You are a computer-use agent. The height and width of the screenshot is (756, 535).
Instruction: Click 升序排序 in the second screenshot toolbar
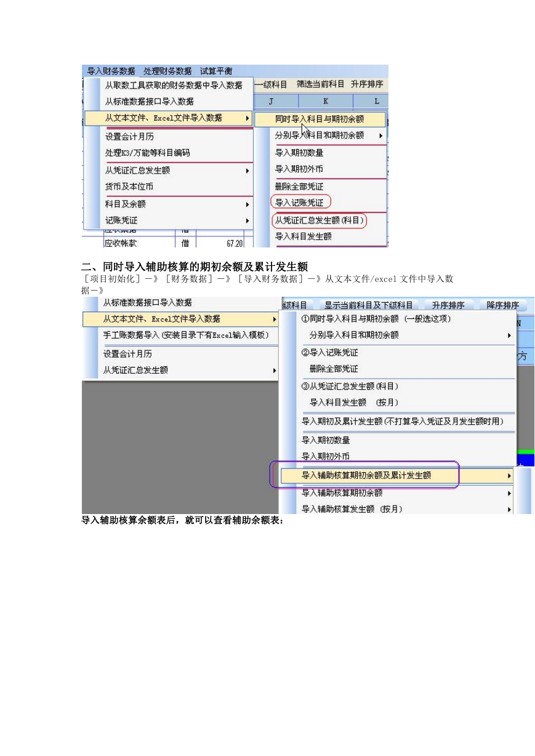point(449,305)
